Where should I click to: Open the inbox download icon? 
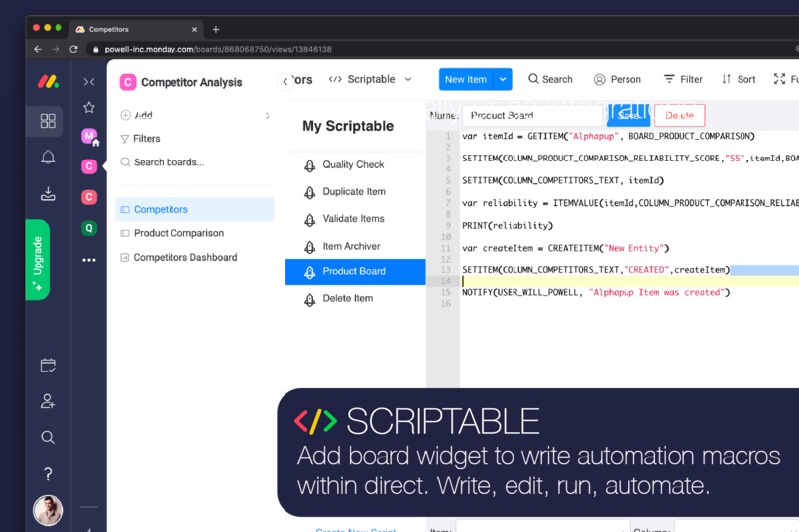point(48,193)
